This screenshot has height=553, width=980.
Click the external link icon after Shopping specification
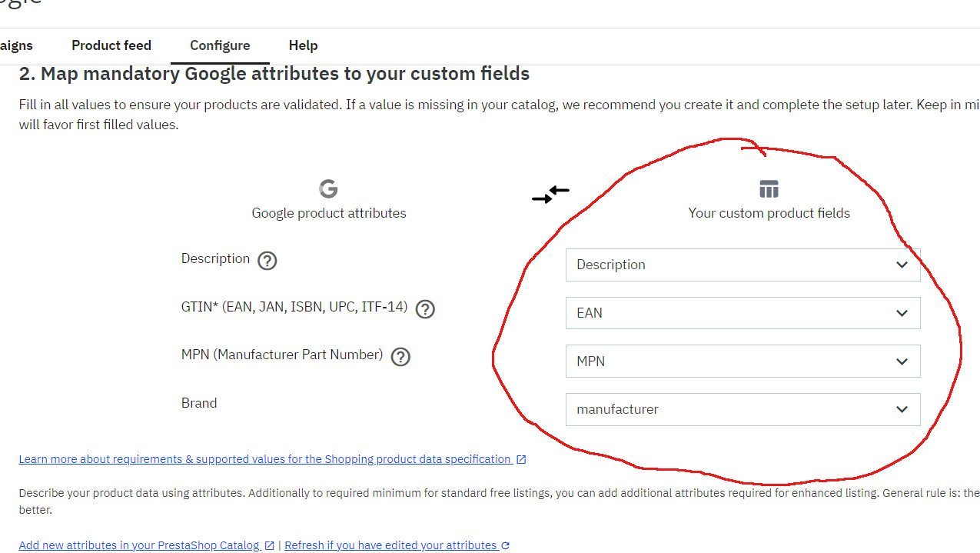pos(521,460)
